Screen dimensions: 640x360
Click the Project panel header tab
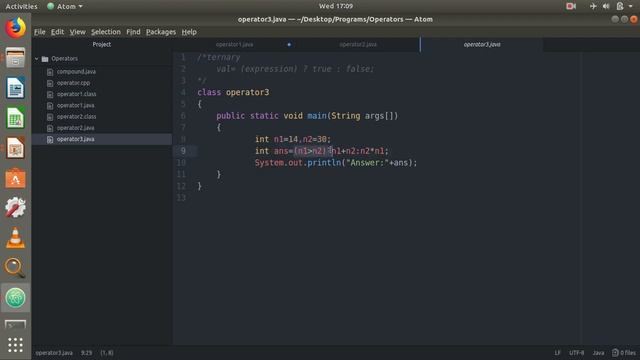pos(102,44)
